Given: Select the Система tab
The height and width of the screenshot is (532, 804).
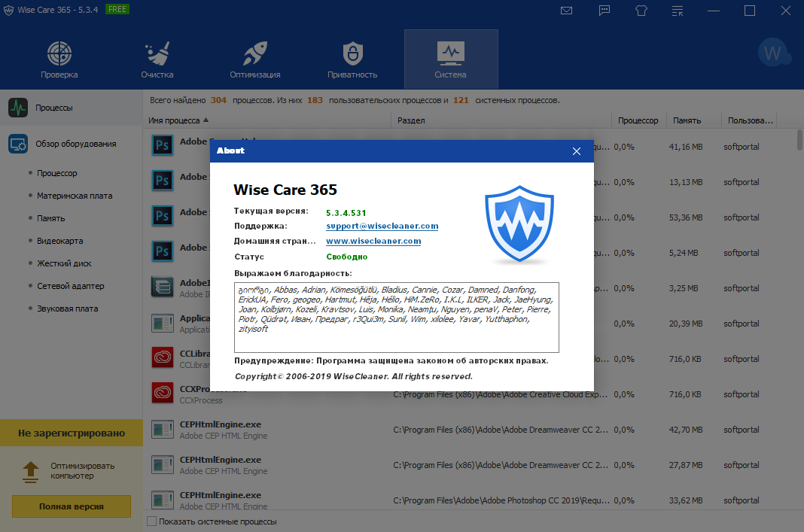Looking at the screenshot, I should (x=451, y=59).
